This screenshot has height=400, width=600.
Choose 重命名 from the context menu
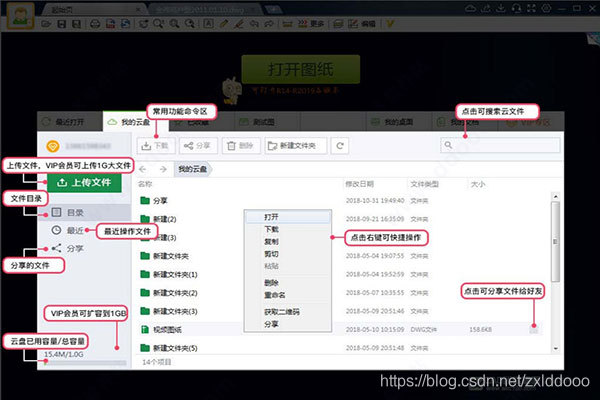(x=287, y=295)
